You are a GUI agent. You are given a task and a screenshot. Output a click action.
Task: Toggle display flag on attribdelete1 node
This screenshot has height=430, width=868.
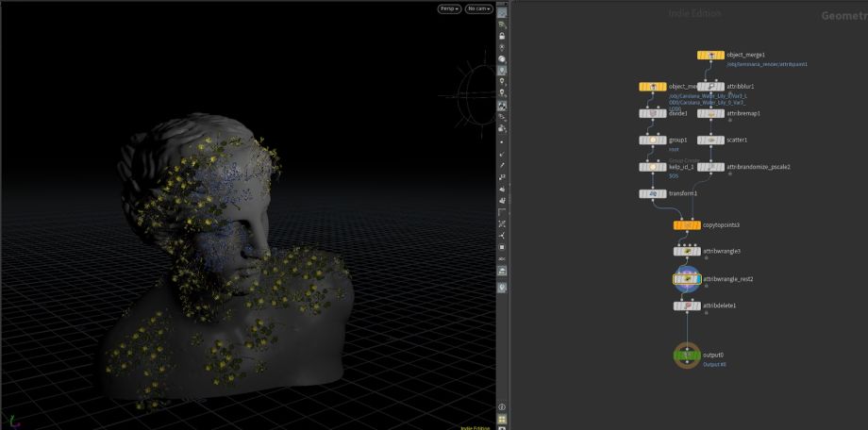point(696,306)
